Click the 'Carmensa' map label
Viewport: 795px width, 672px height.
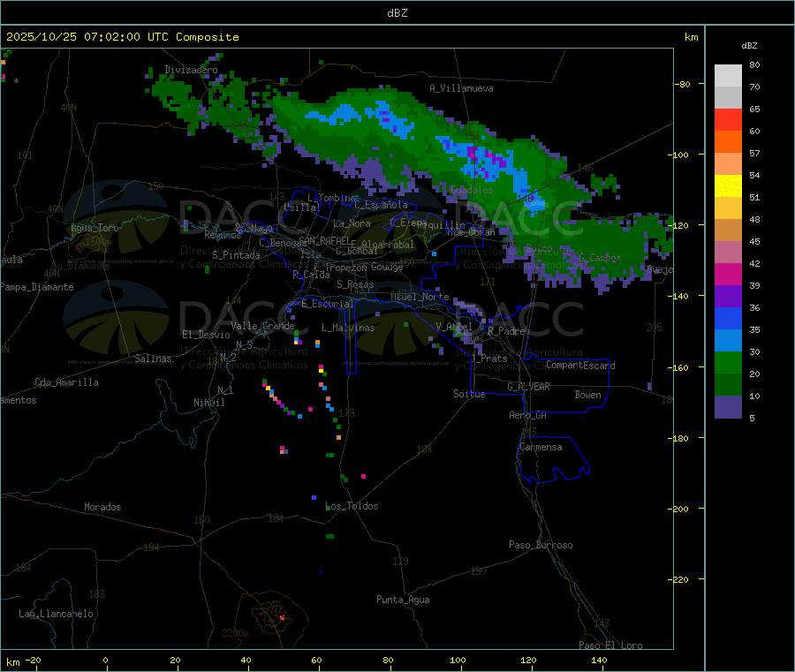pyautogui.click(x=541, y=448)
